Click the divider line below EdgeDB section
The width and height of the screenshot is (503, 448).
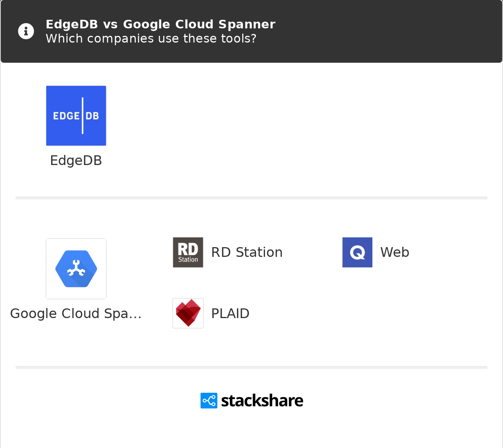251,198
